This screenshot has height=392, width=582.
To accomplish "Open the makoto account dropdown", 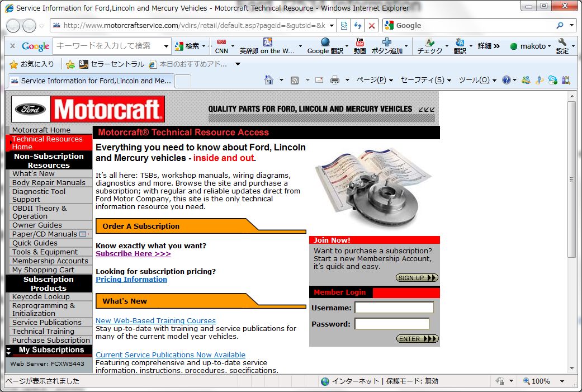I will point(531,46).
